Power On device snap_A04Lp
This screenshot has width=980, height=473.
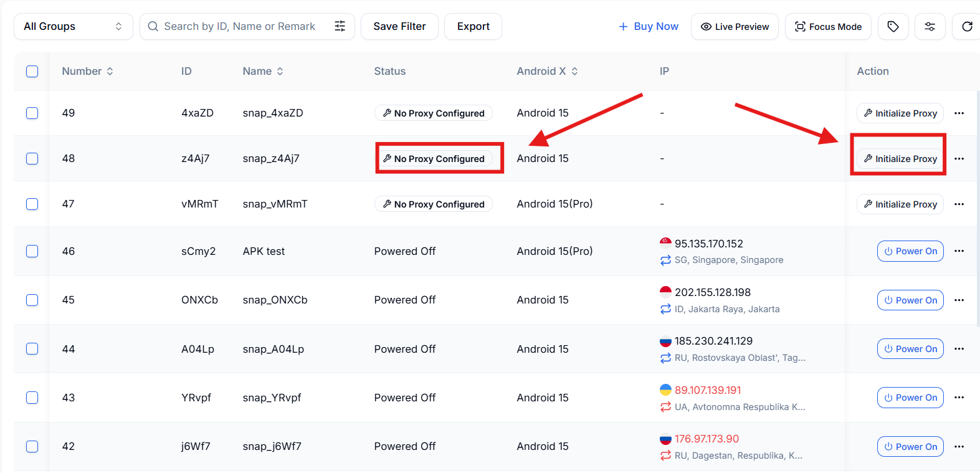point(910,349)
